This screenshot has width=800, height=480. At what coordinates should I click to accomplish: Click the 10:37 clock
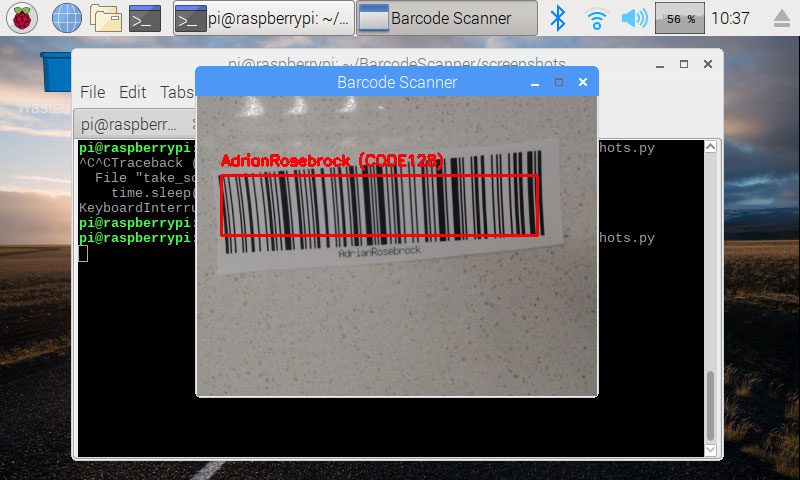pyautogui.click(x=733, y=18)
